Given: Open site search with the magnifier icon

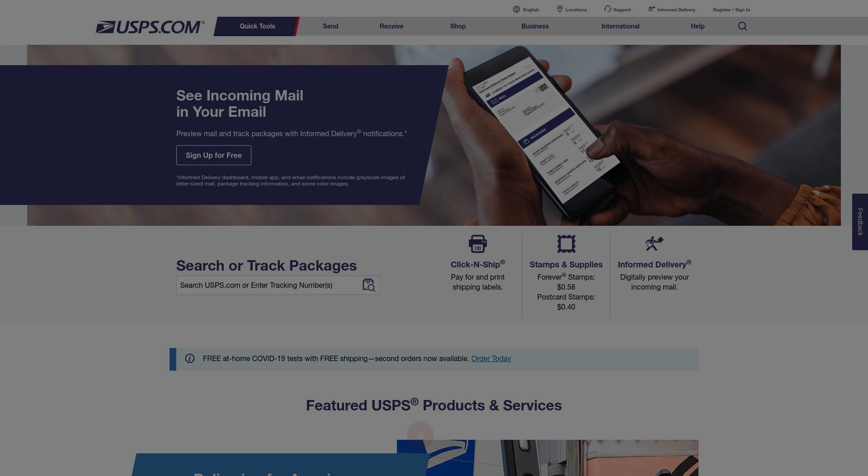Looking at the screenshot, I should pos(742,26).
